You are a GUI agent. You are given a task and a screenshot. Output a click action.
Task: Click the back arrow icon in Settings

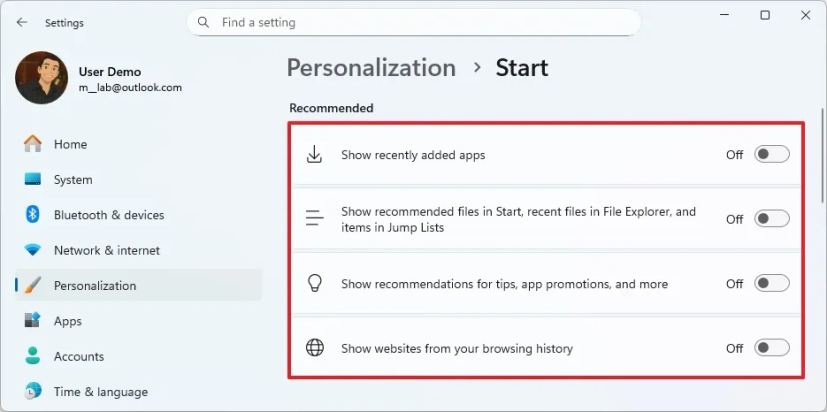[22, 22]
